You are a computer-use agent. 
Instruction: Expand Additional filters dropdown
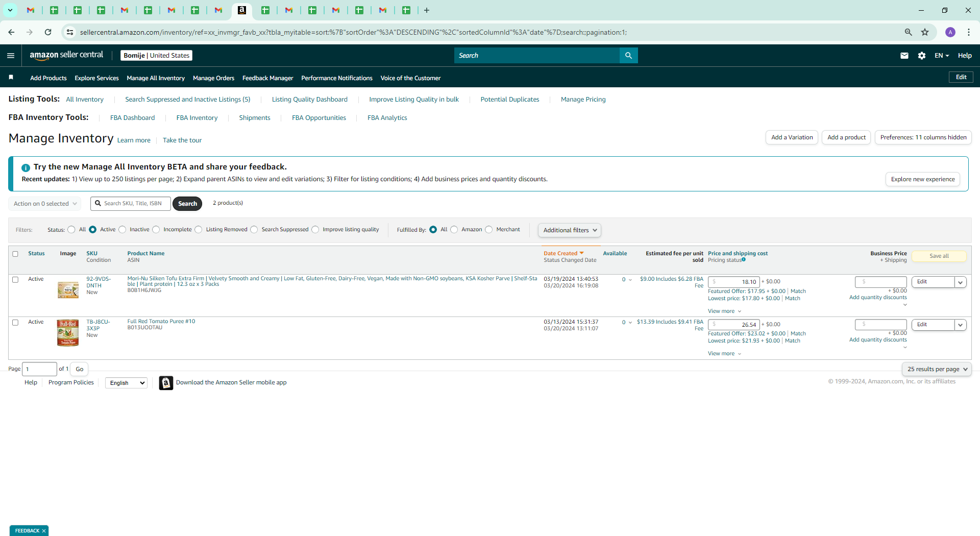[x=570, y=230]
